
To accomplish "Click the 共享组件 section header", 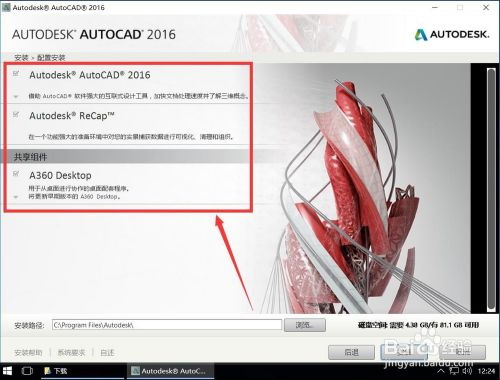I will pyautogui.click(x=30, y=157).
